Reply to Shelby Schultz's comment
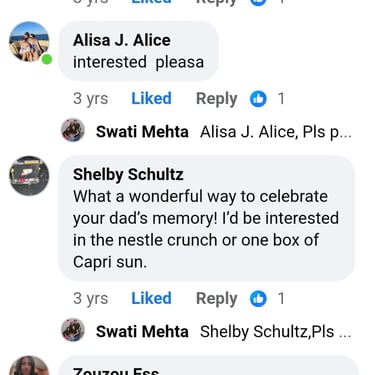The image size is (375, 375). [x=217, y=299]
